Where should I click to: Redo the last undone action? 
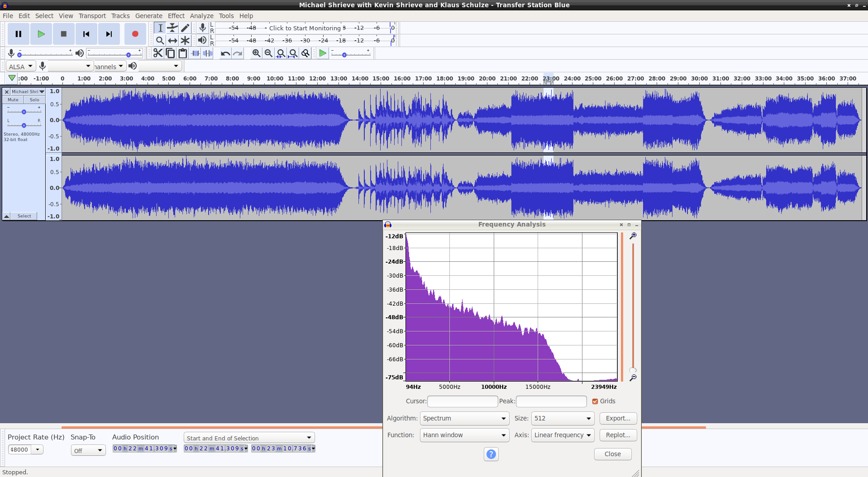point(238,53)
